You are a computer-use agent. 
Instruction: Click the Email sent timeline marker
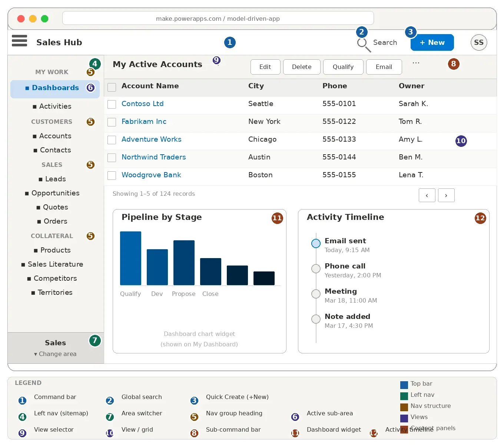pos(316,243)
